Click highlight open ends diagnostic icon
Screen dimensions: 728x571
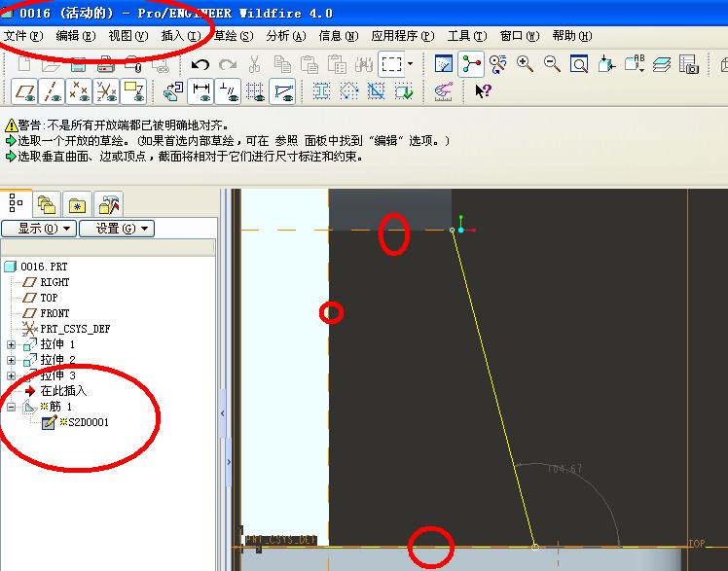tap(348, 91)
